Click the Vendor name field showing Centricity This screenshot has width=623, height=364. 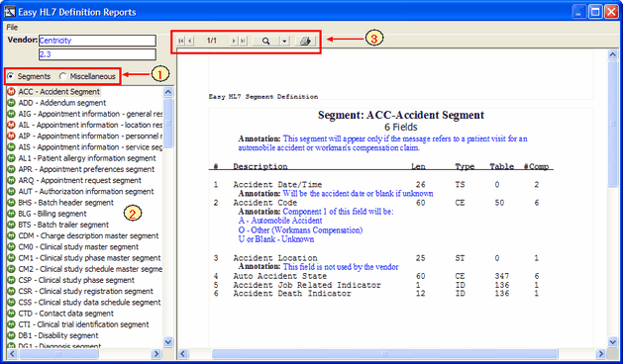coord(97,41)
